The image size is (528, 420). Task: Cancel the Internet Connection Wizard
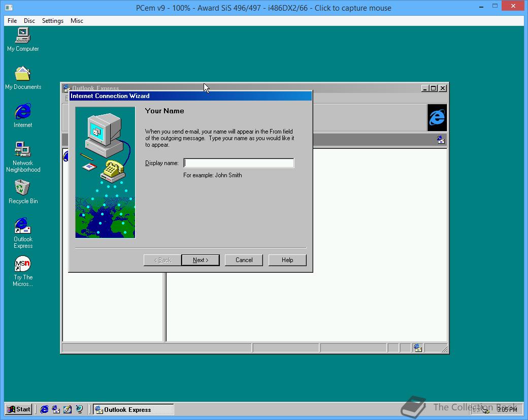[244, 260]
